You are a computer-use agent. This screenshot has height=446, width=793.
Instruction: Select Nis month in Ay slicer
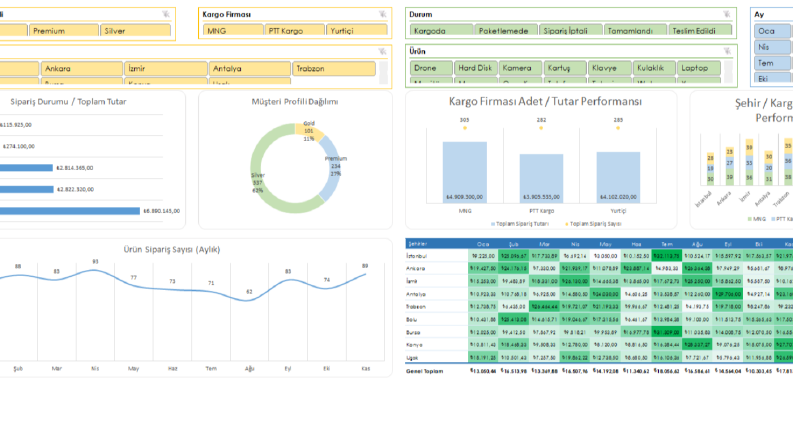click(x=772, y=47)
